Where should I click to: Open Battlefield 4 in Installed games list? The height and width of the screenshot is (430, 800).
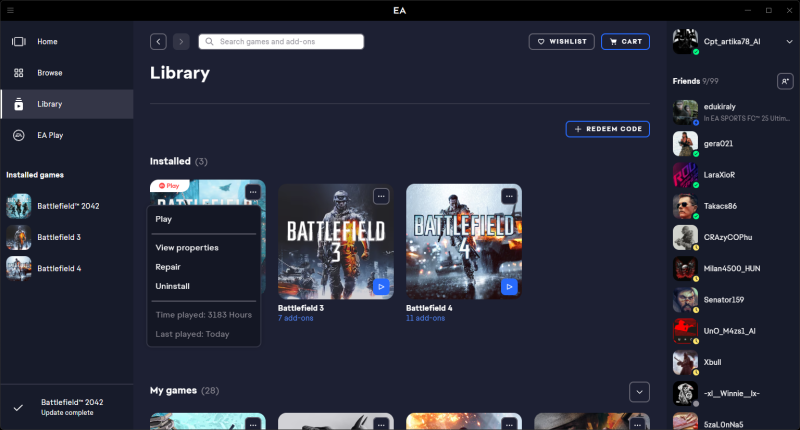coord(67,268)
